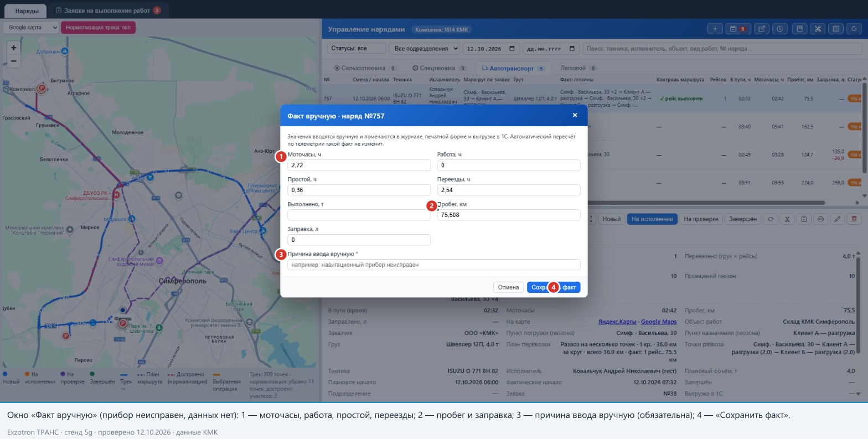Click the tools (wrench) icon in the header
Screen dimensions: 868x439
pos(818,29)
